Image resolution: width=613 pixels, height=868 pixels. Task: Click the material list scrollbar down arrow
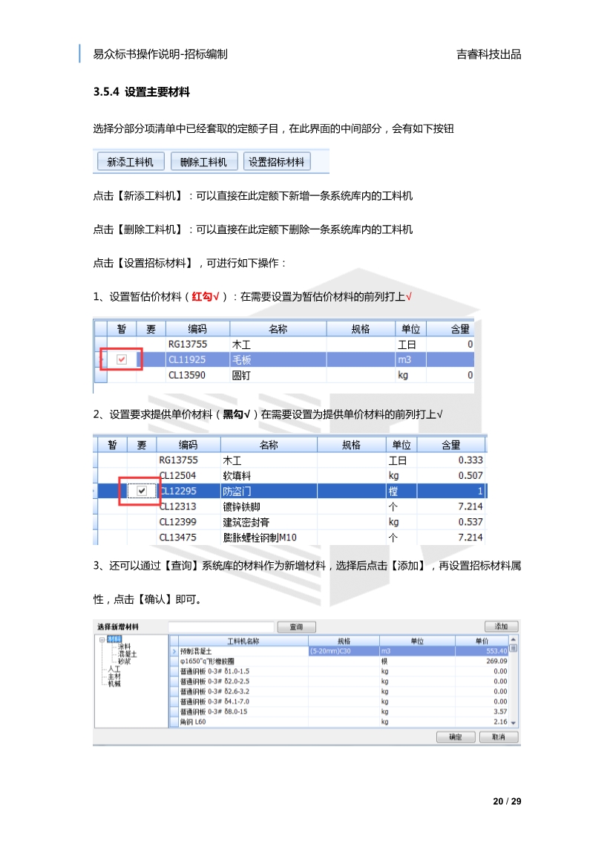[514, 723]
